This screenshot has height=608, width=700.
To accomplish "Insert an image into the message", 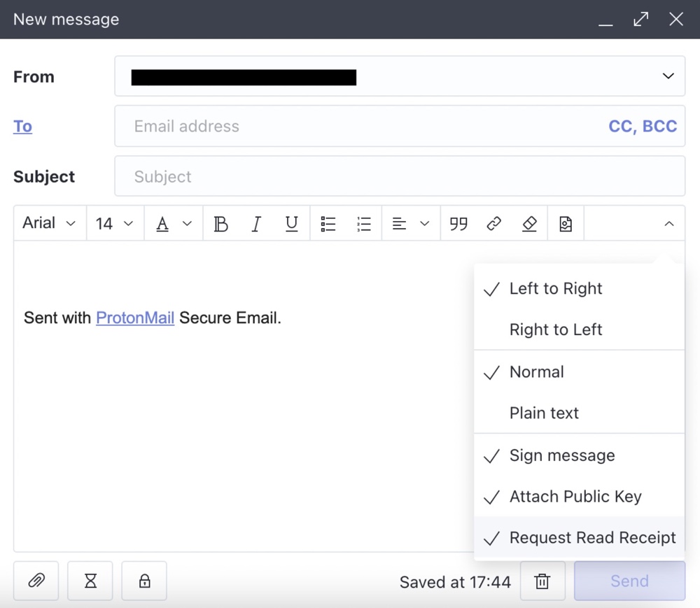I will click(566, 223).
